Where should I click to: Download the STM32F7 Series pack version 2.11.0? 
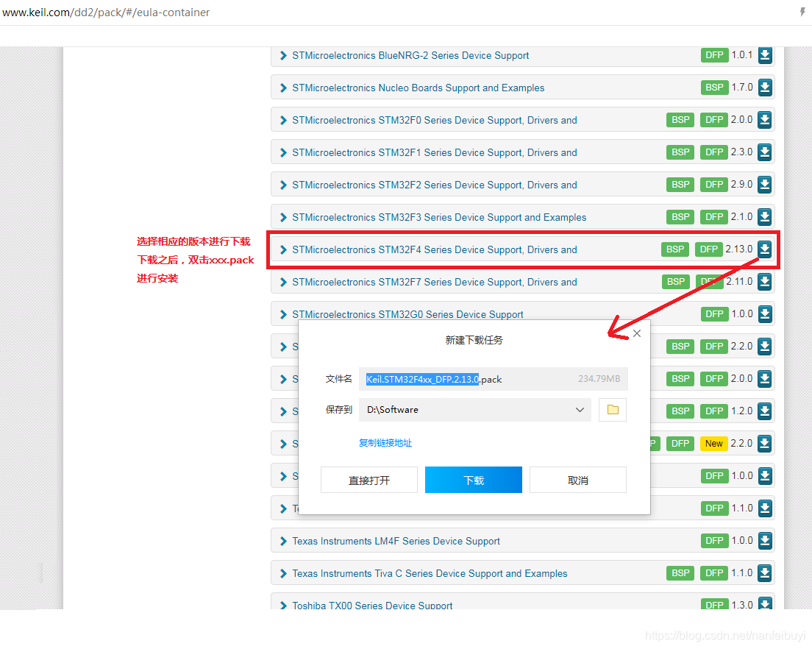[x=765, y=282]
